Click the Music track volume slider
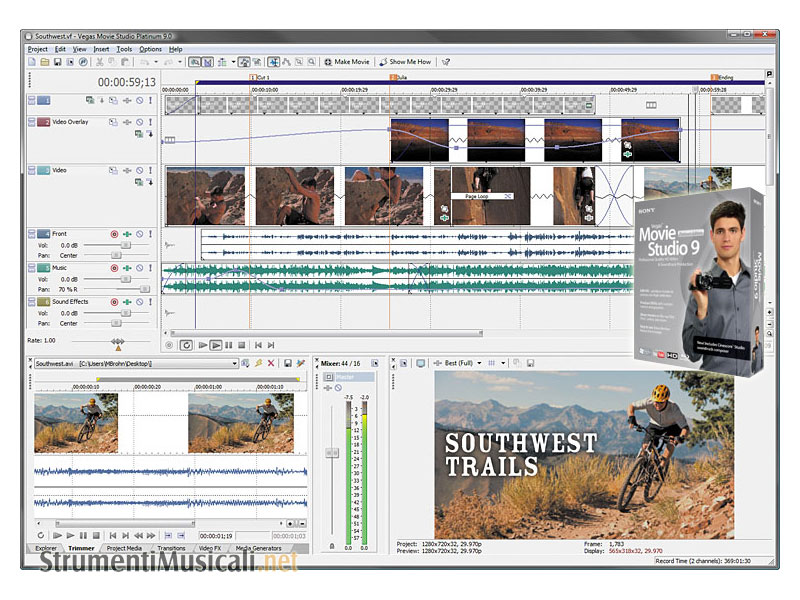800x600 pixels. [x=125, y=279]
